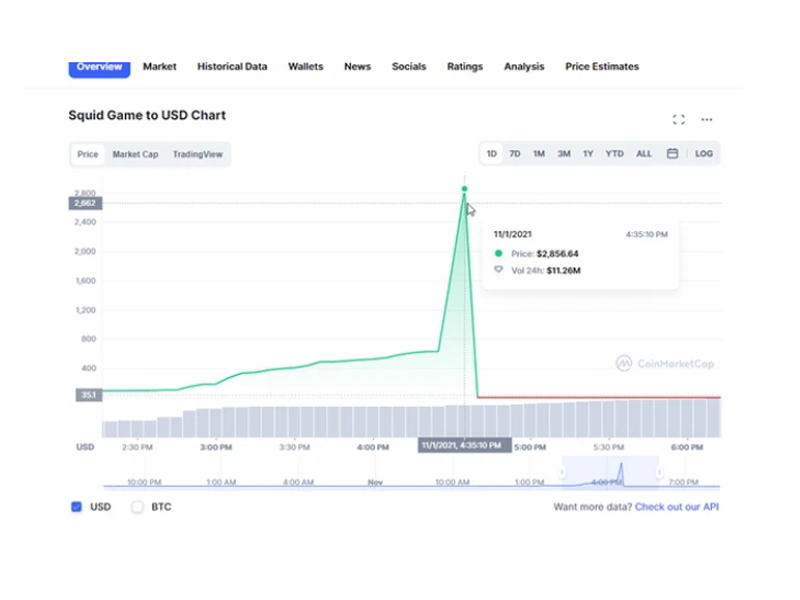Screen dimensions: 800x600
Task: Follow the Check out our API link
Action: 677,507
